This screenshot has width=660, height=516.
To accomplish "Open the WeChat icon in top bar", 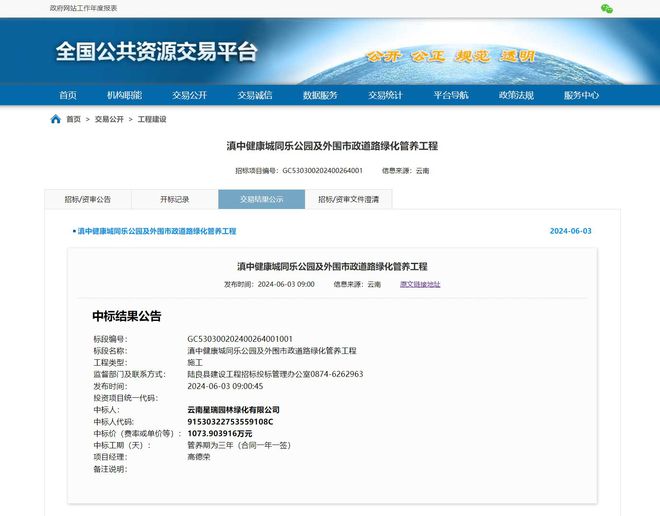I will click(607, 8).
